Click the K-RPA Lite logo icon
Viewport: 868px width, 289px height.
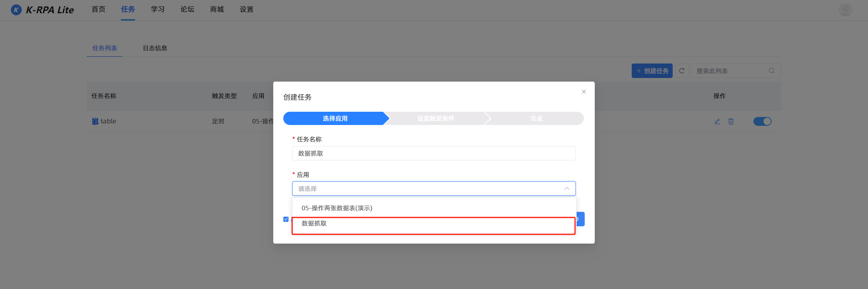pyautogui.click(x=16, y=10)
